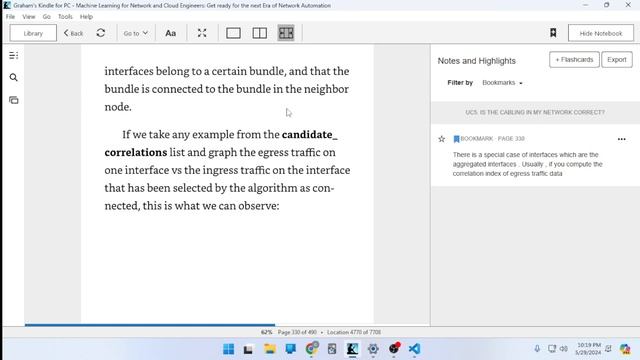Open the flashcards icon in left sidebar
640x360 pixels.
click(x=13, y=100)
